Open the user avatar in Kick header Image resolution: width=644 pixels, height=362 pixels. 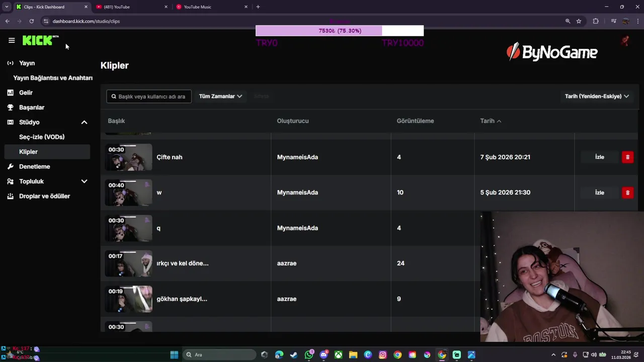coord(625,41)
